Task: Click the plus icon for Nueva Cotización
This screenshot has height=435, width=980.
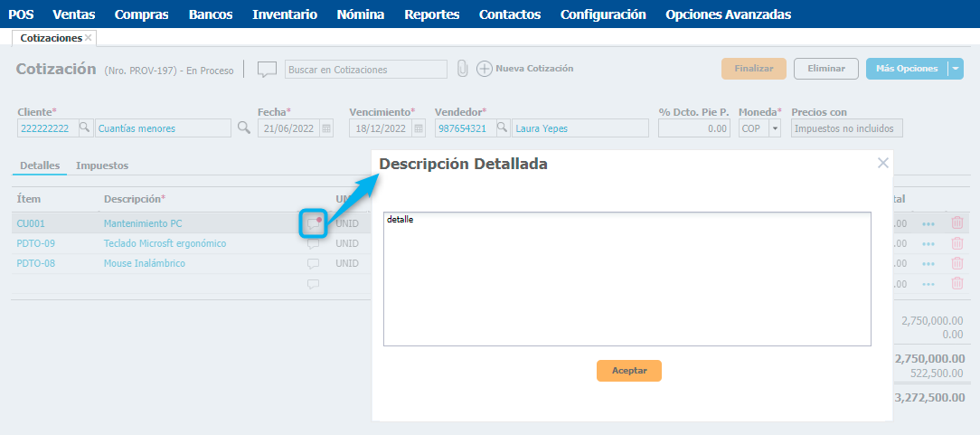Action: point(485,69)
